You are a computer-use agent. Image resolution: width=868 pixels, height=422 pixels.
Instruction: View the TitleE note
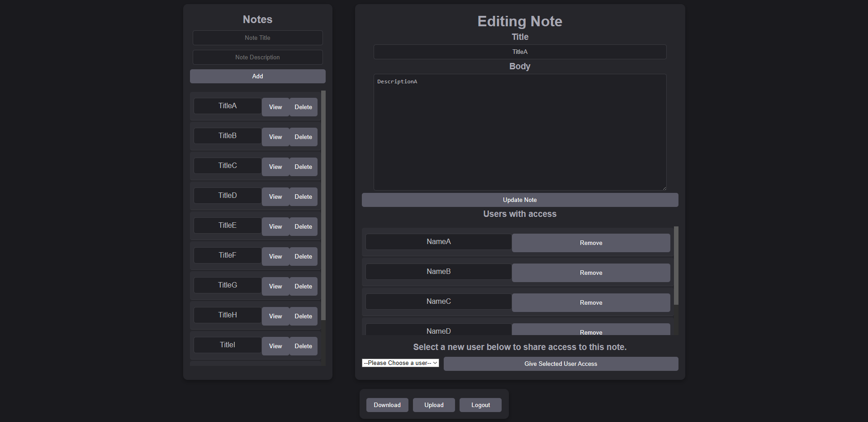pyautogui.click(x=275, y=226)
